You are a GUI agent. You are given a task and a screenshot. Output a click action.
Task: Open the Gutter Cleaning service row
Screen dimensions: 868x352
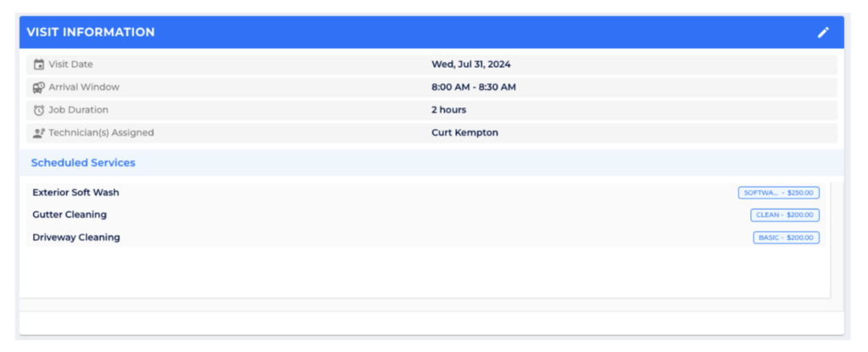[x=70, y=215]
